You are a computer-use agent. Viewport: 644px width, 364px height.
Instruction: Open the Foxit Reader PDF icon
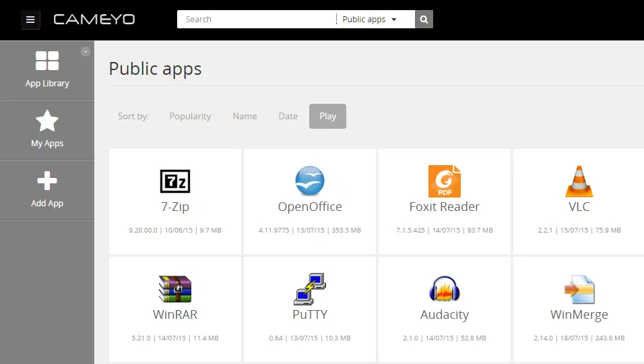click(x=445, y=181)
